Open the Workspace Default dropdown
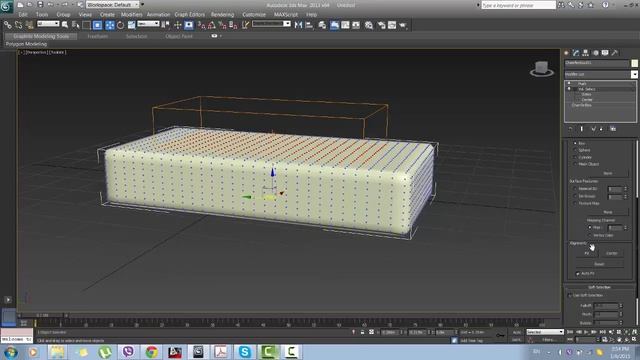This screenshot has width=640, height=360. click(x=113, y=5)
